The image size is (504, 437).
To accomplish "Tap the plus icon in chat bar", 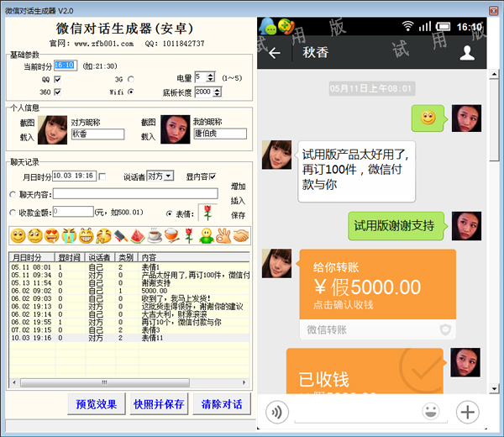I will click(x=467, y=412).
